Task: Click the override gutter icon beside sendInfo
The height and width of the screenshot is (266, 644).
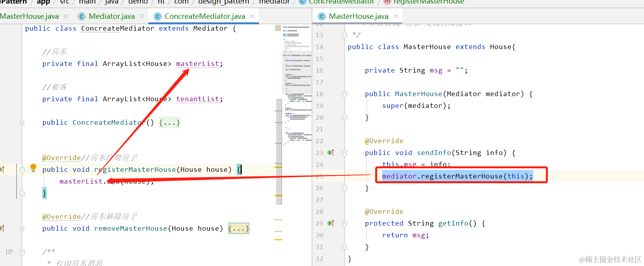Action: point(331,153)
